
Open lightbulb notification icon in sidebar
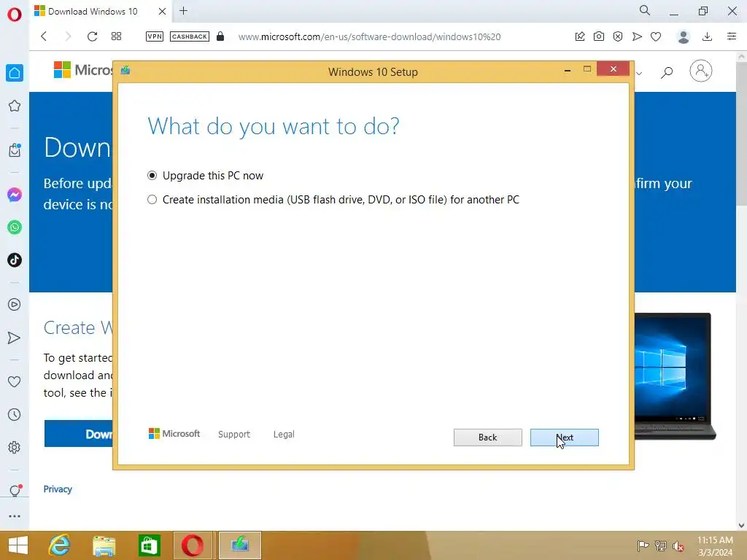click(15, 491)
